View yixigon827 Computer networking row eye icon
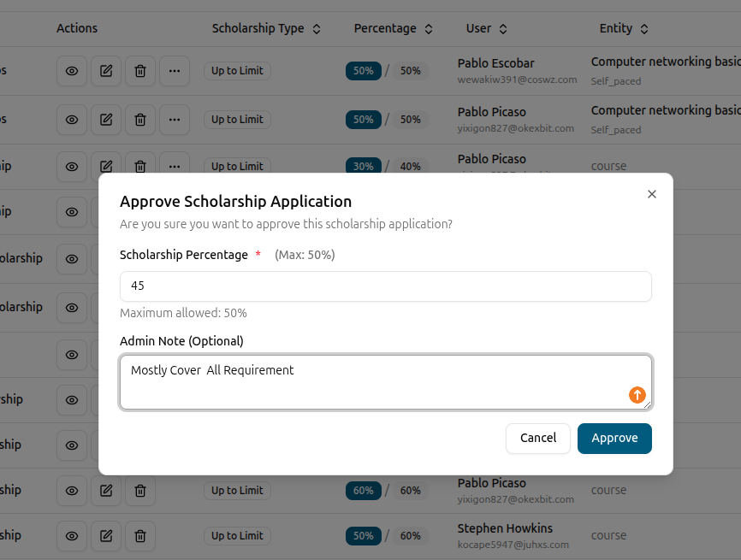Image resolution: width=741 pixels, height=560 pixels. pyautogui.click(x=72, y=120)
